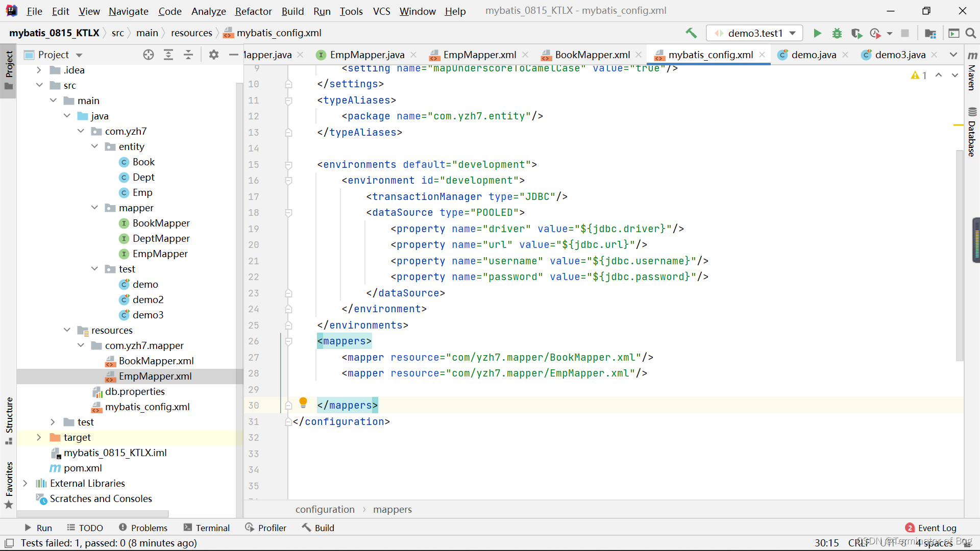Click Expand All icon in Project panel
The height and width of the screenshot is (551, 980).
[x=168, y=55]
